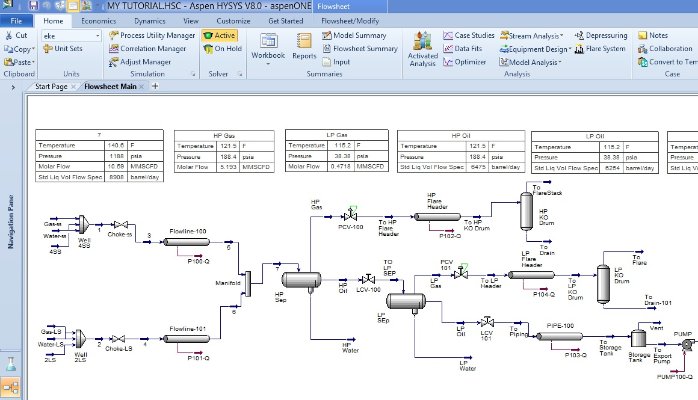This screenshot has height=400, width=698.
Task: Click the HP Gas table title
Action: tap(224, 135)
